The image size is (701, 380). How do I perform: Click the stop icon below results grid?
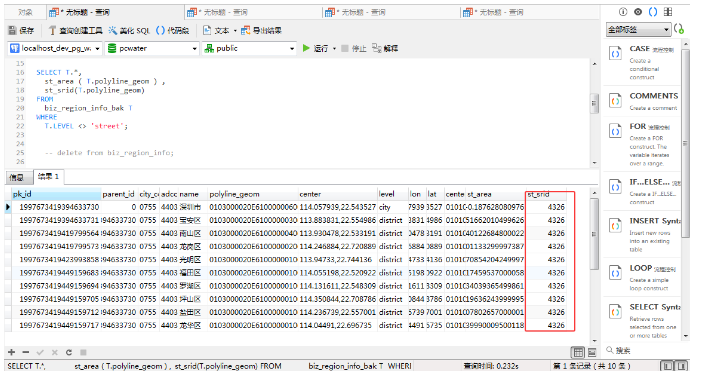(83, 352)
